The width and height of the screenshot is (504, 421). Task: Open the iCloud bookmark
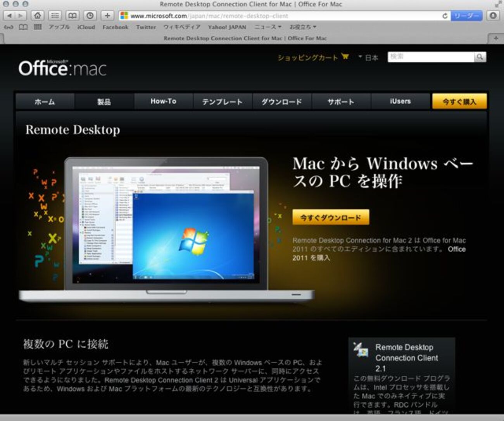pyautogui.click(x=86, y=27)
